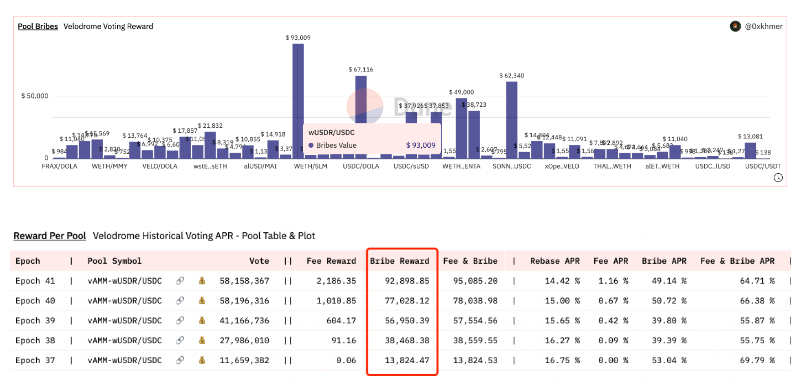Open the Pool Bribes title link
This screenshot has height=384, width=803.
pos(38,26)
